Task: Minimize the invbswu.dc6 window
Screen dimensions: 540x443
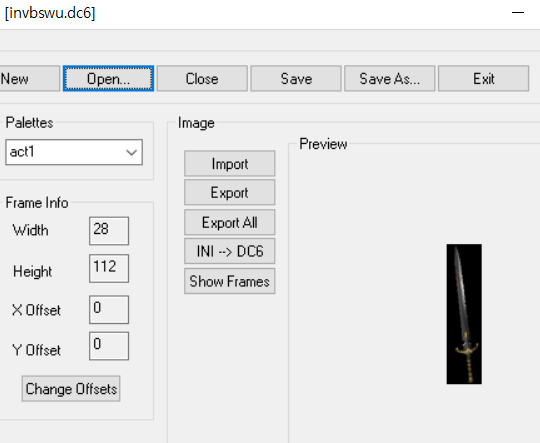Action: point(518,13)
